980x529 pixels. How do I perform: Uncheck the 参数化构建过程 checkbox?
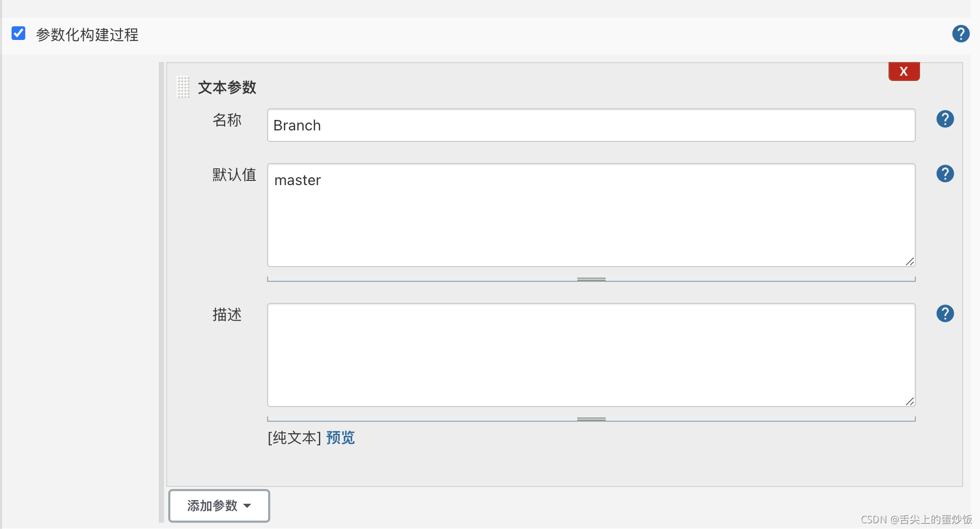pyautogui.click(x=18, y=34)
